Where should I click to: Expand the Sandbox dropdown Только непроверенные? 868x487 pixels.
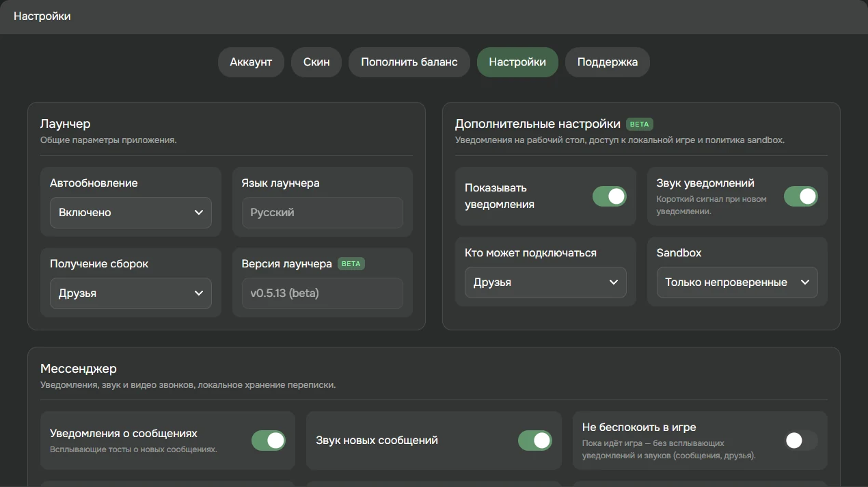click(x=737, y=282)
